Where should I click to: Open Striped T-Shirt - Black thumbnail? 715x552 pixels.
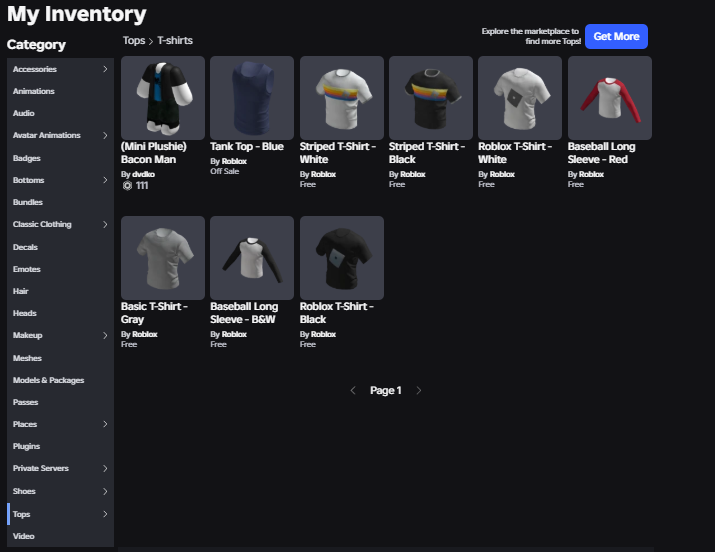click(x=431, y=98)
